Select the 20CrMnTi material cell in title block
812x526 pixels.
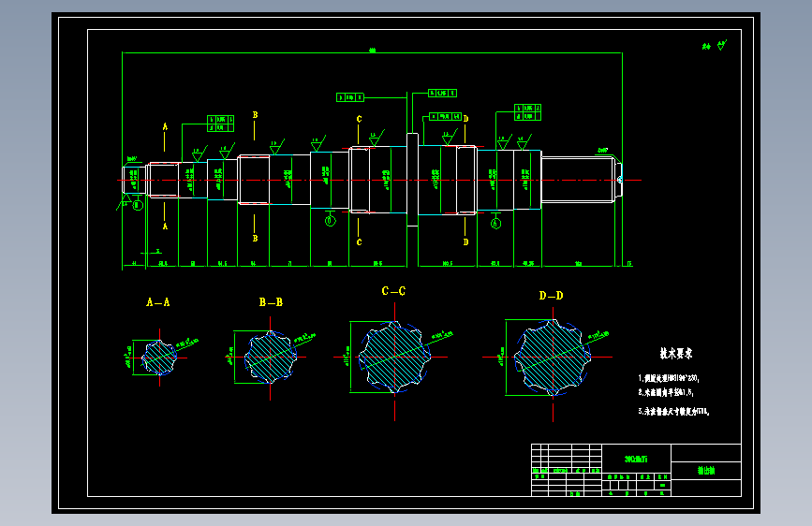pyautogui.click(x=636, y=459)
